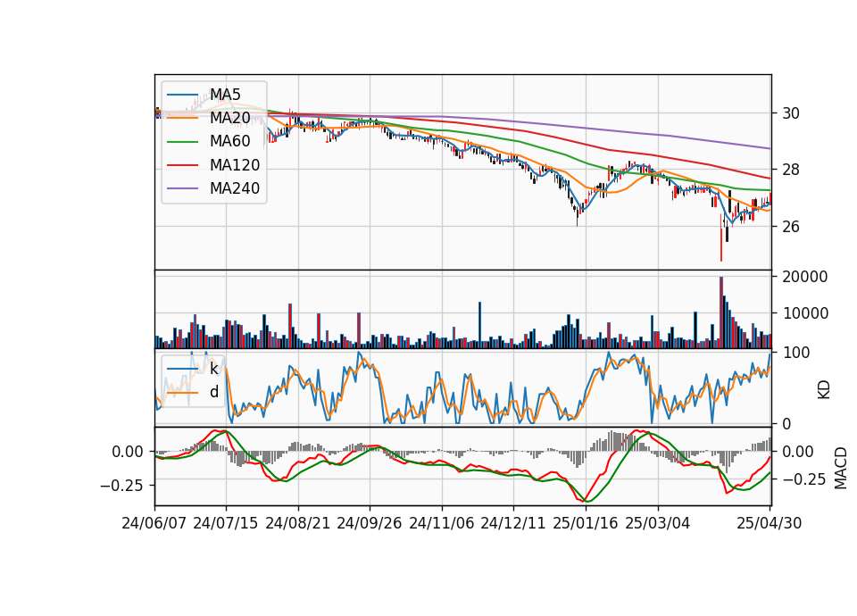Click the date label 24/06/07
The width and height of the screenshot is (857, 616).
154,523
